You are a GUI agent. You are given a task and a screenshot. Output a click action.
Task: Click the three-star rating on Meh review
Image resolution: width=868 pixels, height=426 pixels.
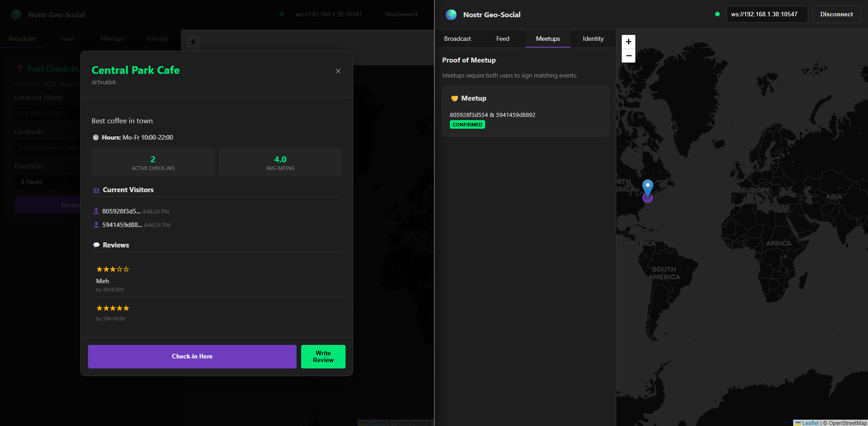point(112,269)
